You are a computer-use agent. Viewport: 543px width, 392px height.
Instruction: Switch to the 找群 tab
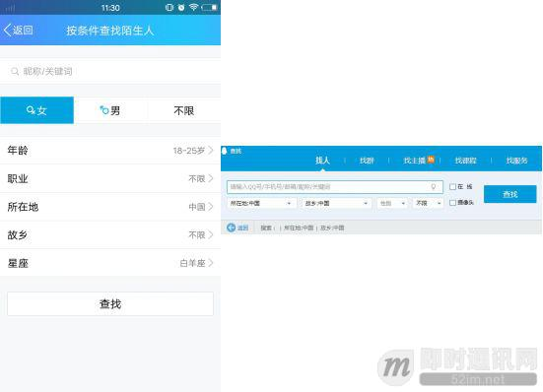pyautogui.click(x=367, y=161)
